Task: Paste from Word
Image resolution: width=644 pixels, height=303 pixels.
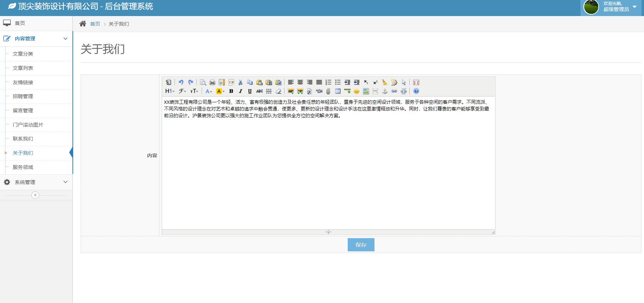Action: point(278,82)
